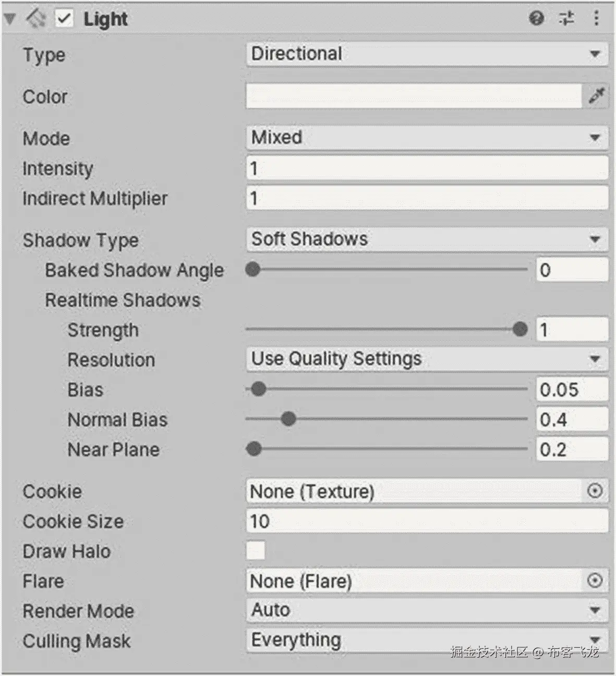The width and height of the screenshot is (616, 676).
Task: Open the Cookie texture object picker
Action: pyautogui.click(x=595, y=491)
